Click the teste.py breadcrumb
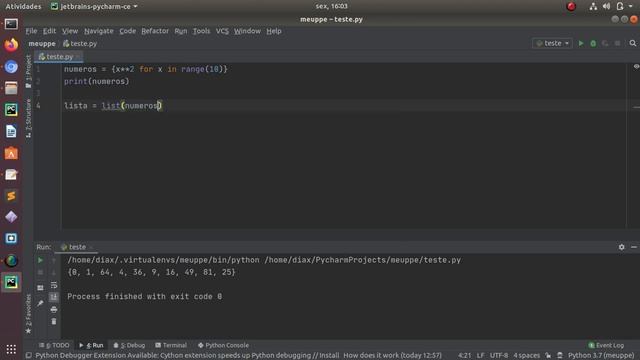 (80, 44)
